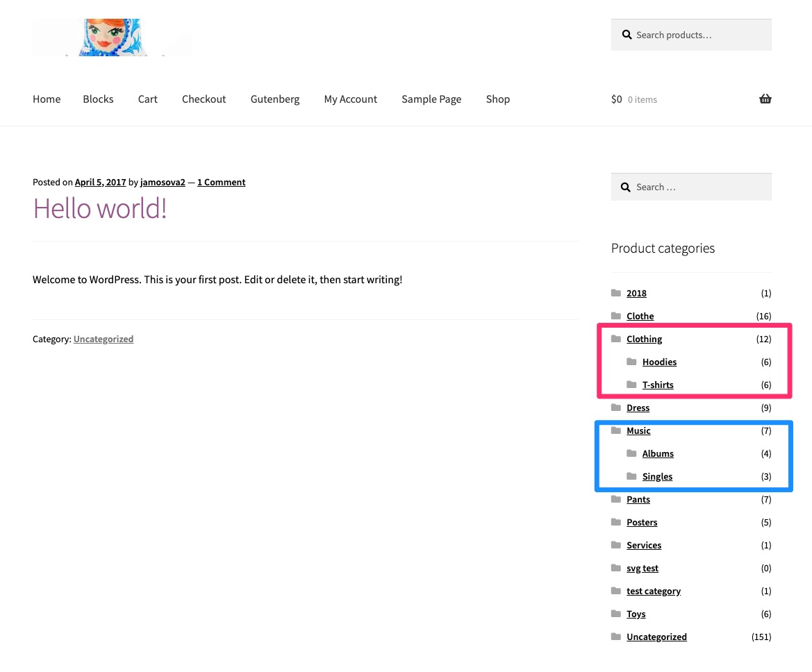Viewport: 812px width, 672px height.
Task: Click the search magnifier icon in the header
Action: tap(627, 34)
